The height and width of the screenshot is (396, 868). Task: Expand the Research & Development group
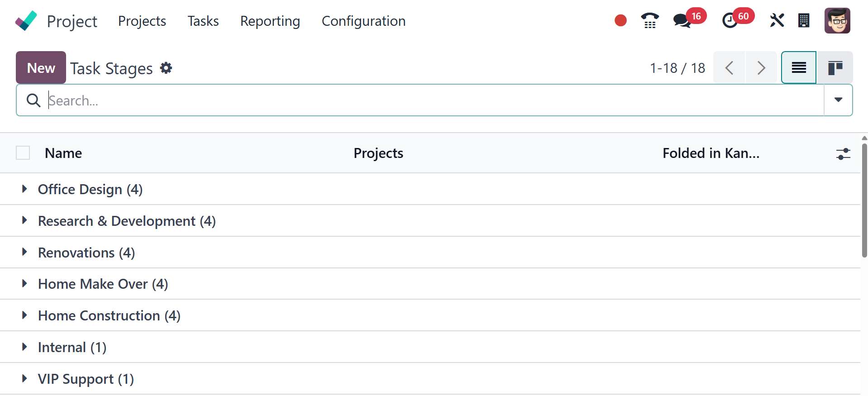(25, 221)
